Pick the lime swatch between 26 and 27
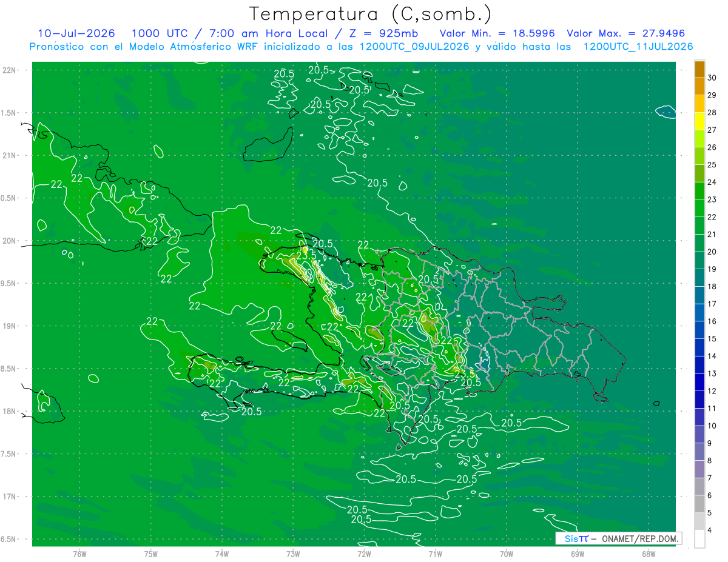Viewport: 728px width, 562px height. point(699,139)
